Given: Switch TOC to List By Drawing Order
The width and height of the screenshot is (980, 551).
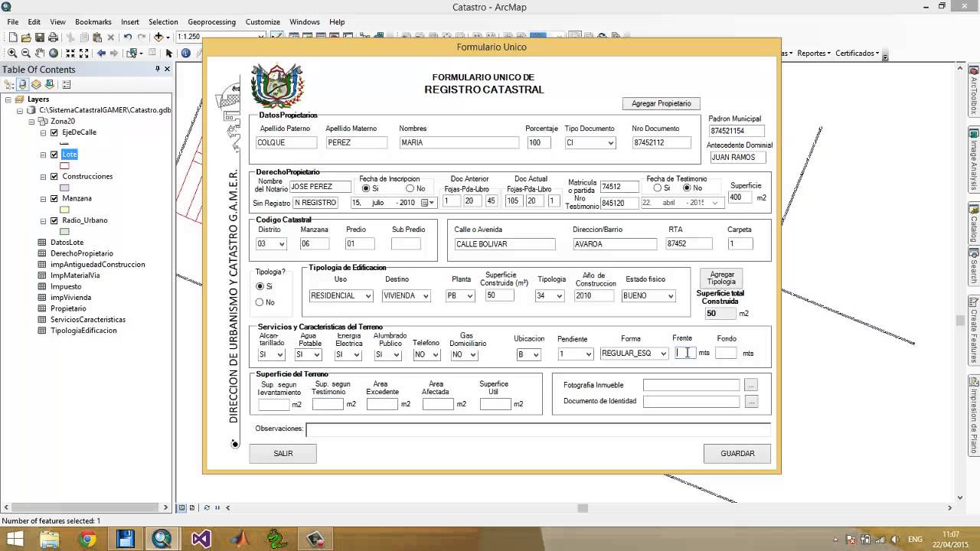Looking at the screenshot, I should (x=10, y=84).
